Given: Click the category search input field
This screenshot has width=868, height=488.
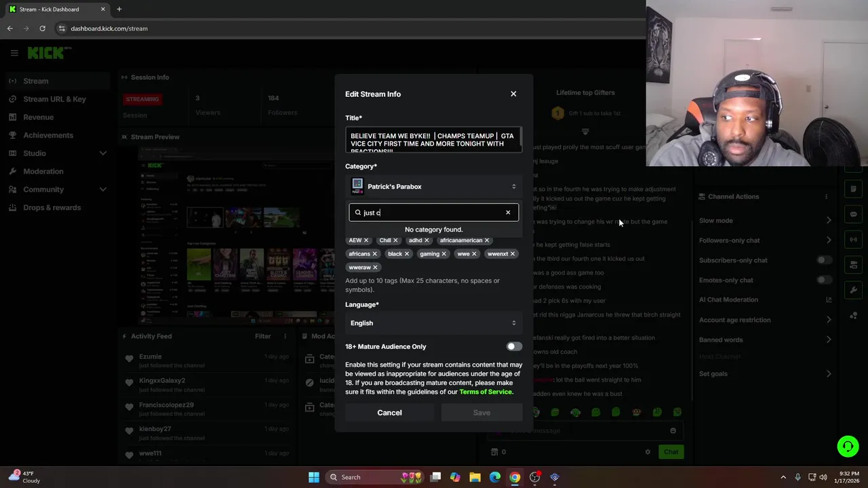Looking at the screenshot, I should tap(433, 213).
